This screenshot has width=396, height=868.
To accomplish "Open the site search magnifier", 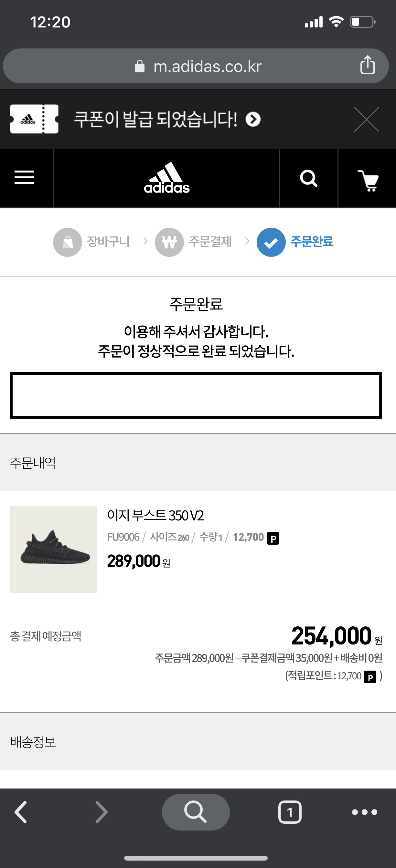I will (x=309, y=178).
